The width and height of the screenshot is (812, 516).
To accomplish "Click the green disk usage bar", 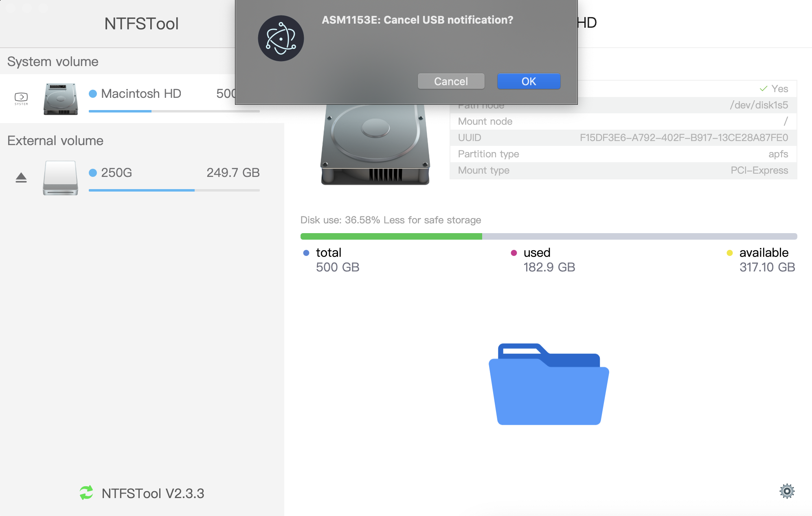I will pos(391,236).
